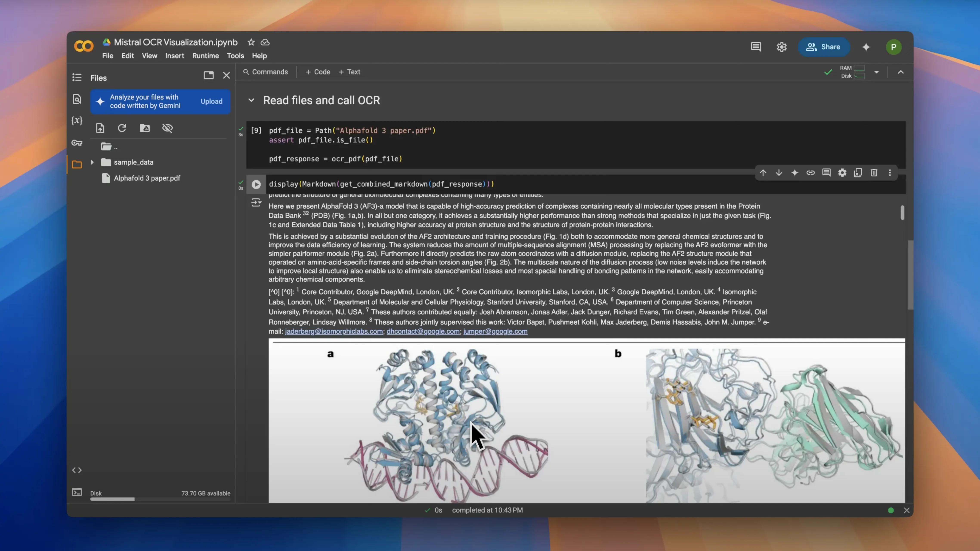Open the Help menu
Image resolution: width=980 pixels, height=551 pixels.
(260, 56)
